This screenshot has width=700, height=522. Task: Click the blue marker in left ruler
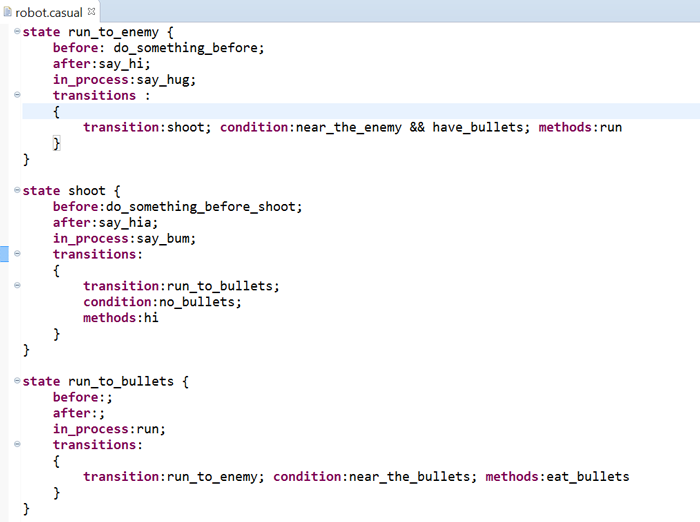click(4, 255)
